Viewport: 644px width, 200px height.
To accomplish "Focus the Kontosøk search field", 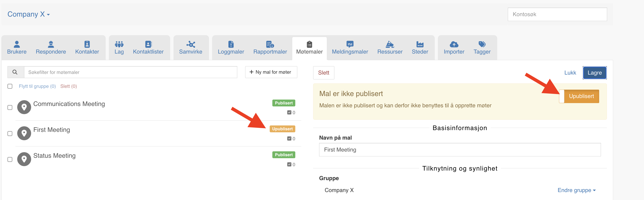I will click(x=557, y=14).
